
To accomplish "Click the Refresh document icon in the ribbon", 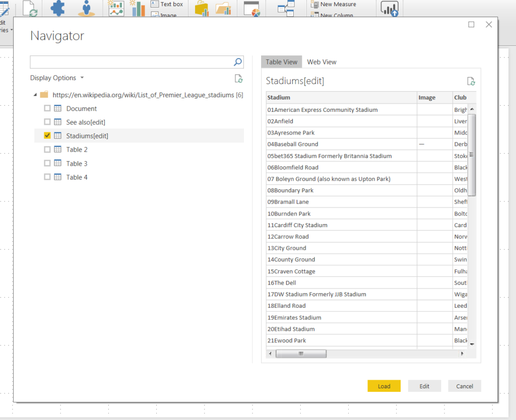I will [30, 8].
